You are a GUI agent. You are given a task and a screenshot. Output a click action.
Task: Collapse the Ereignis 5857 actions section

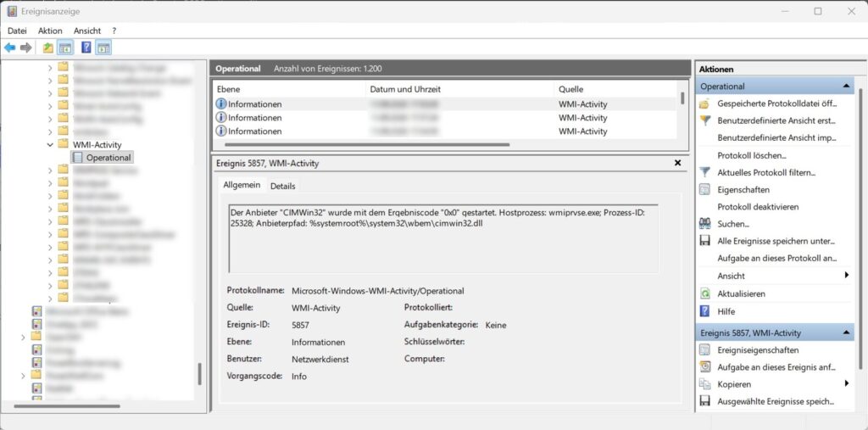(x=846, y=332)
